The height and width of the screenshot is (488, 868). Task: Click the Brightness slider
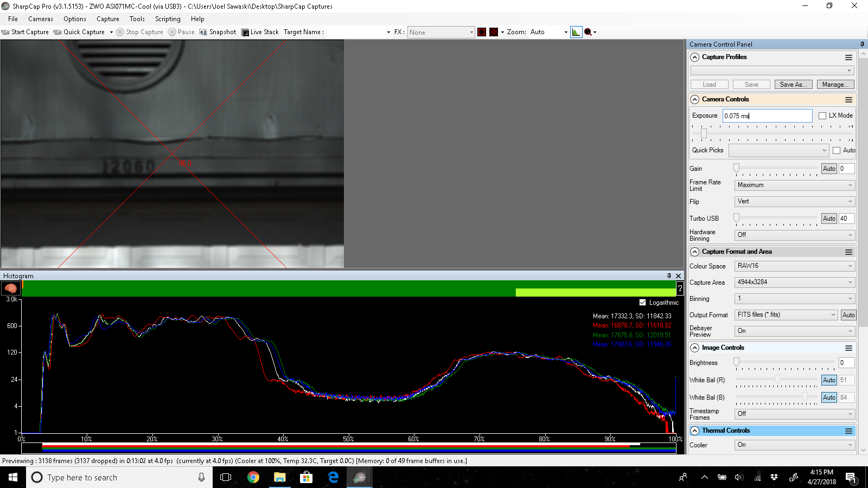[785, 362]
